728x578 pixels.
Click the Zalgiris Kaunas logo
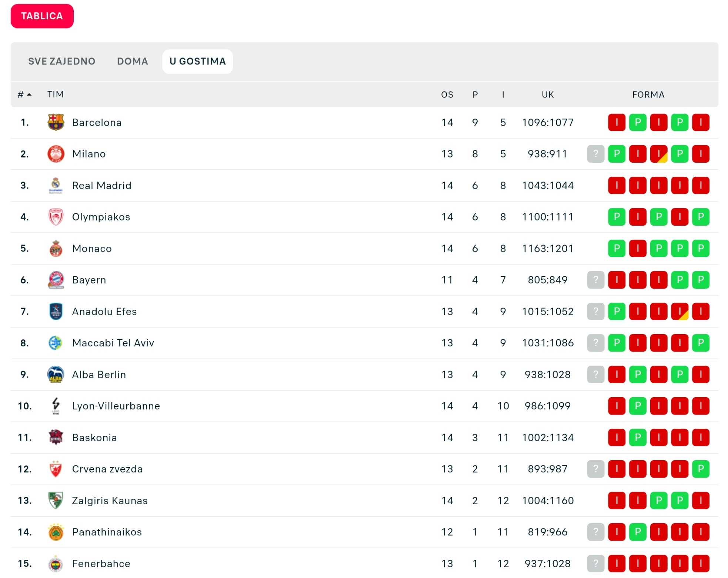click(x=56, y=500)
